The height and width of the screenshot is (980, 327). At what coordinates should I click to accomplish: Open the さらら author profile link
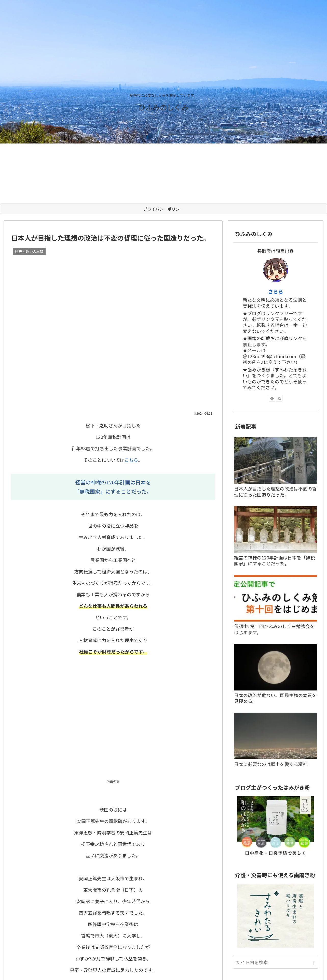[275, 291]
